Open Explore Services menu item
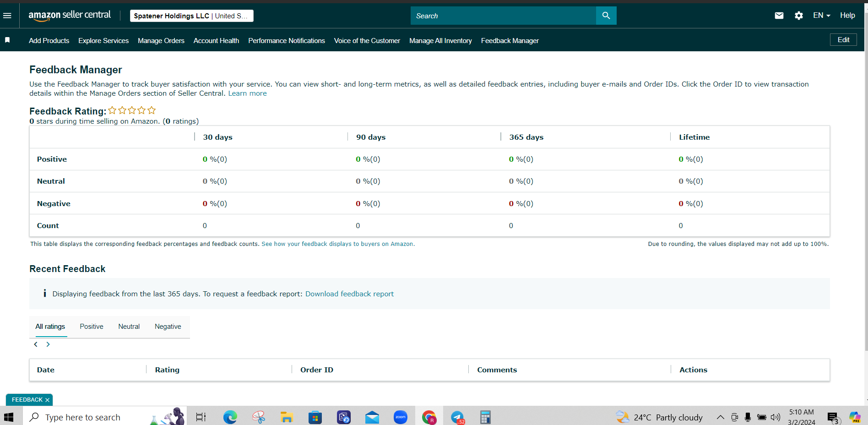 pos(103,41)
